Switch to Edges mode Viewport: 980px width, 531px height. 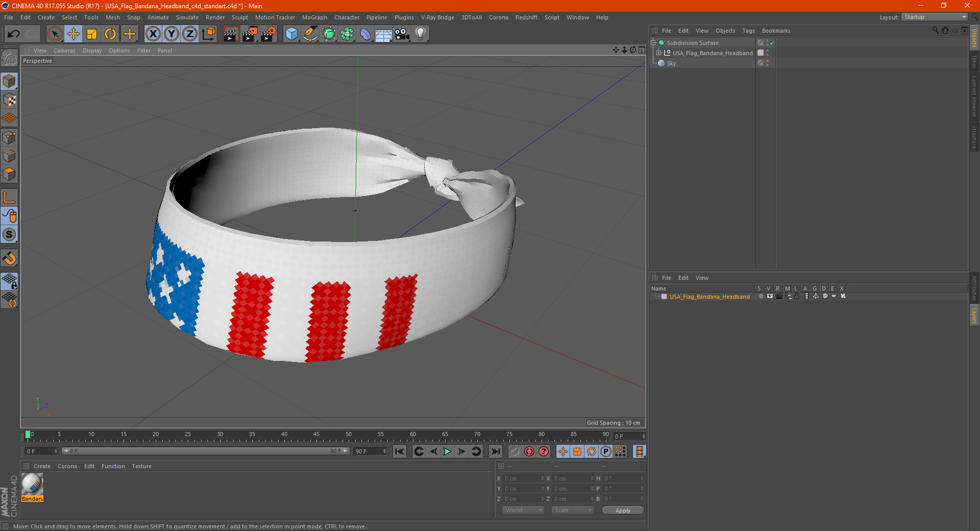point(9,156)
